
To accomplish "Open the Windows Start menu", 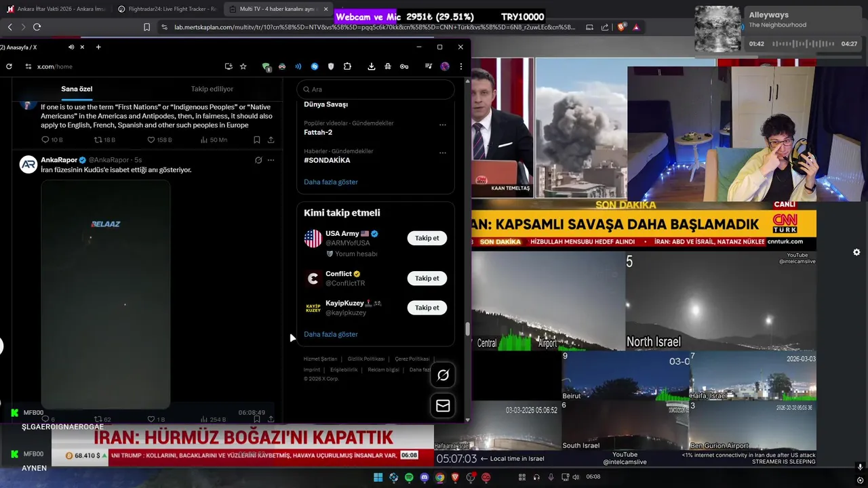I will (378, 477).
